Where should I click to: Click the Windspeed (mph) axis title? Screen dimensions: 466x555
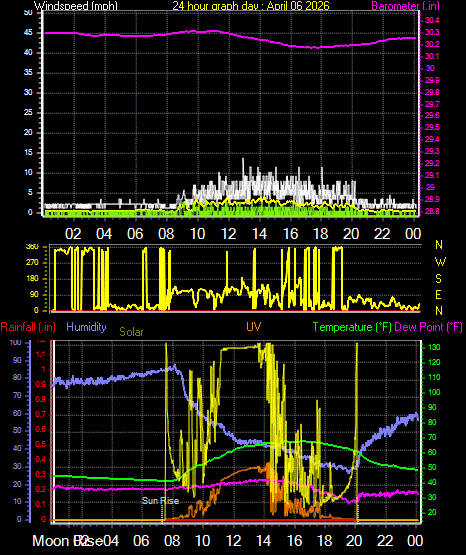pyautogui.click(x=76, y=6)
